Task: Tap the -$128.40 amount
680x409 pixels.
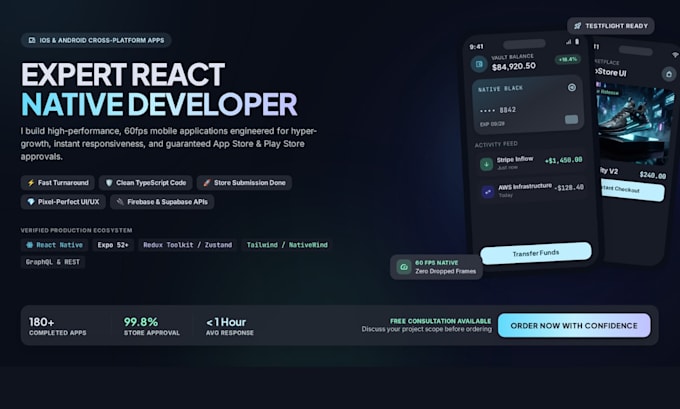Action: pyautogui.click(x=569, y=188)
